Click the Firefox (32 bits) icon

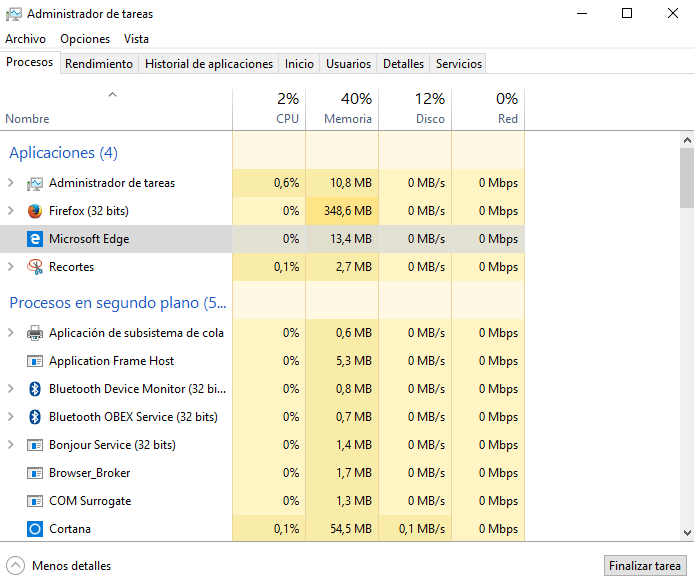35,211
